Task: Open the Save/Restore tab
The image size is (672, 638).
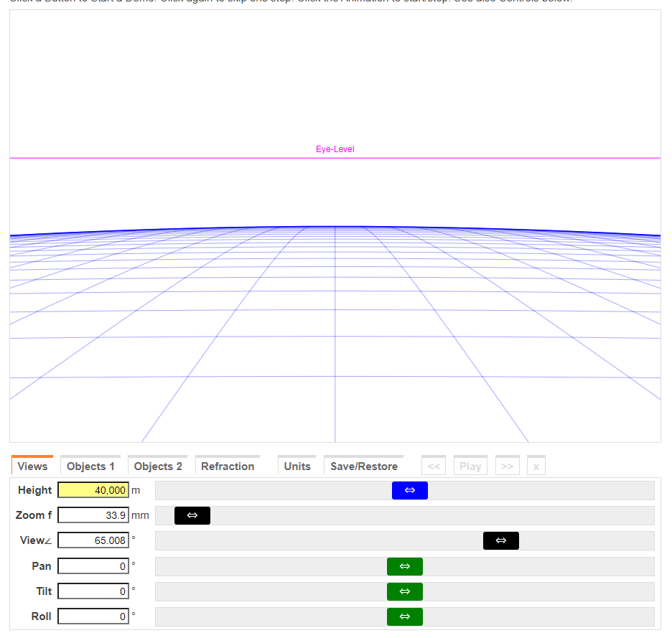Action: pos(364,466)
